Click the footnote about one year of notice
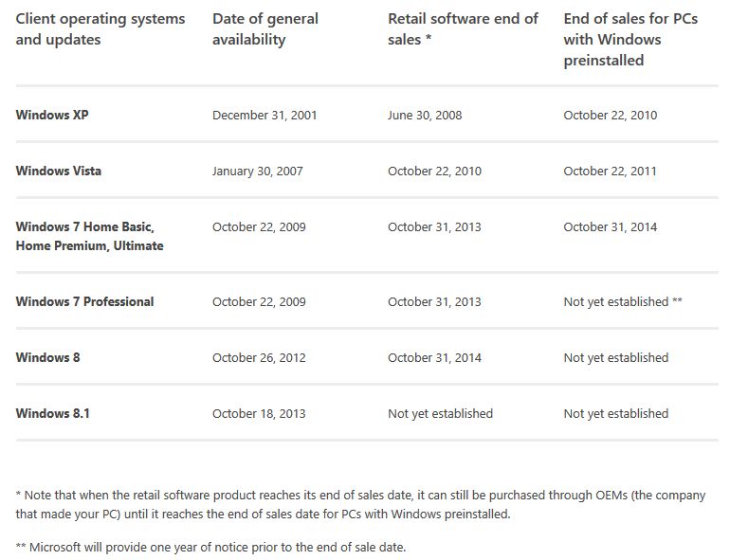Viewport: 730px width, 560px height. click(x=210, y=548)
